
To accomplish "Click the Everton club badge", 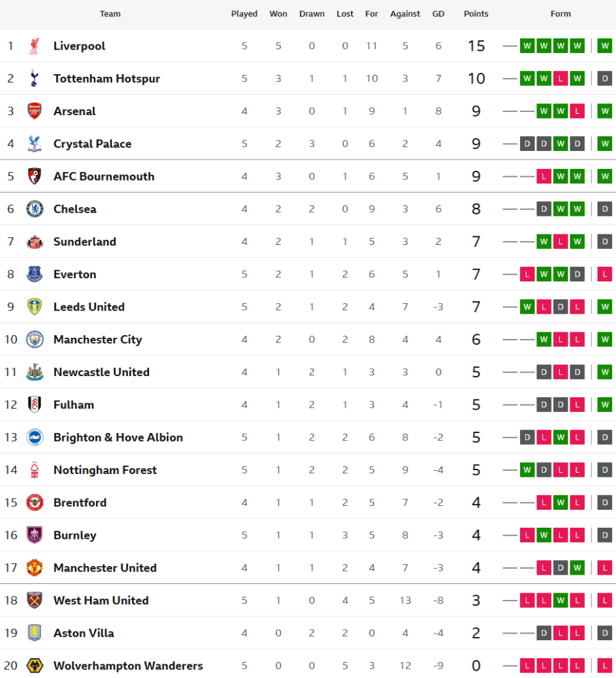I will pos(34,274).
